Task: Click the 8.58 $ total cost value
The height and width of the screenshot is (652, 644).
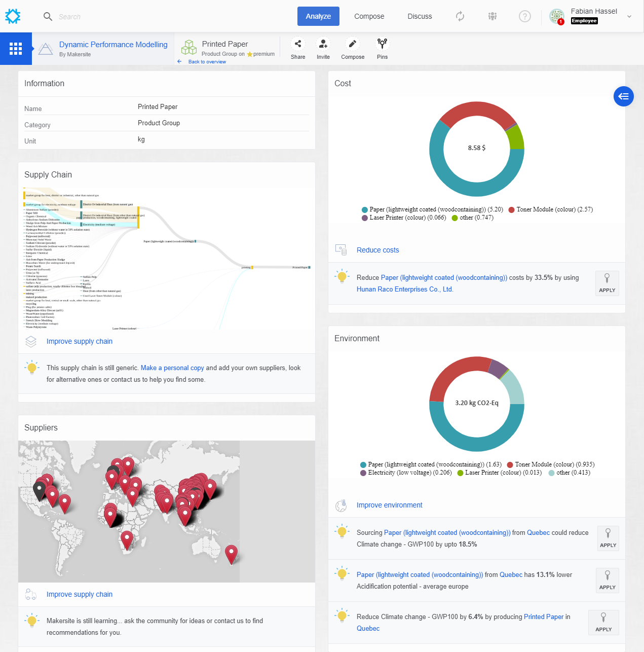Action: 477,148
